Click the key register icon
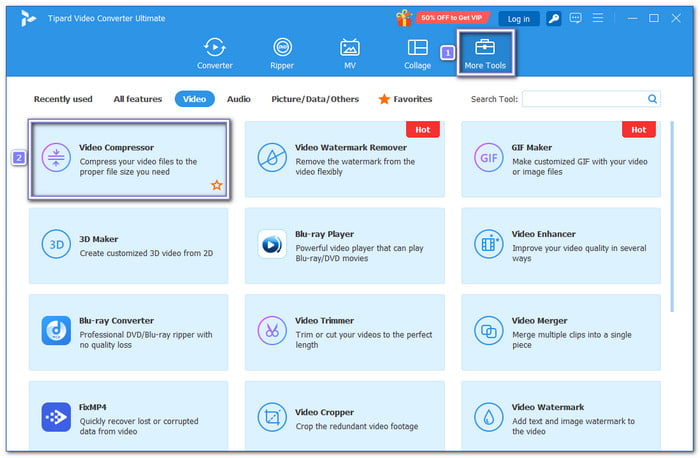700x458 pixels. [553, 18]
